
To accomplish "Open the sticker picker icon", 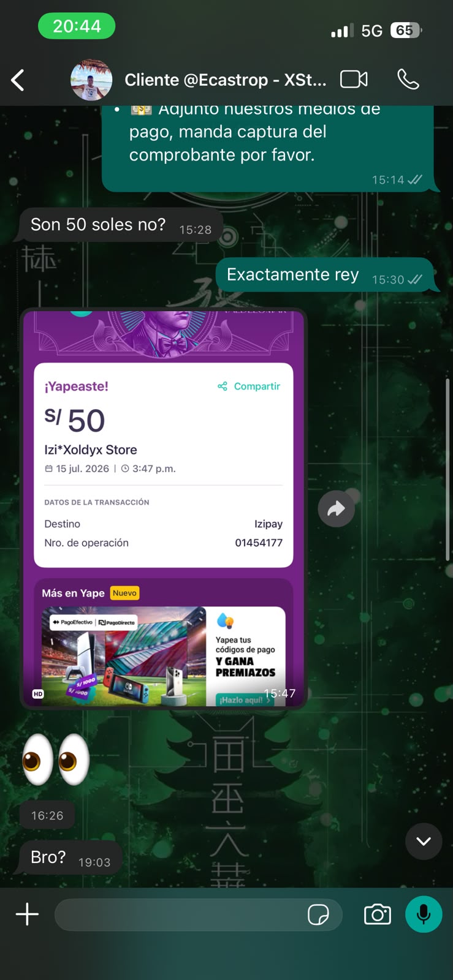I will [318, 915].
